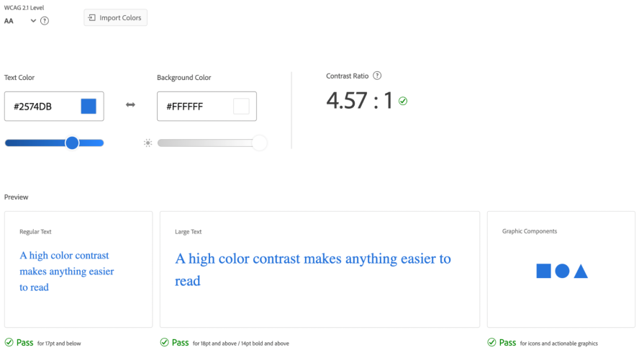Open the white background color swatch picker
The image size is (644, 363).
241,107
